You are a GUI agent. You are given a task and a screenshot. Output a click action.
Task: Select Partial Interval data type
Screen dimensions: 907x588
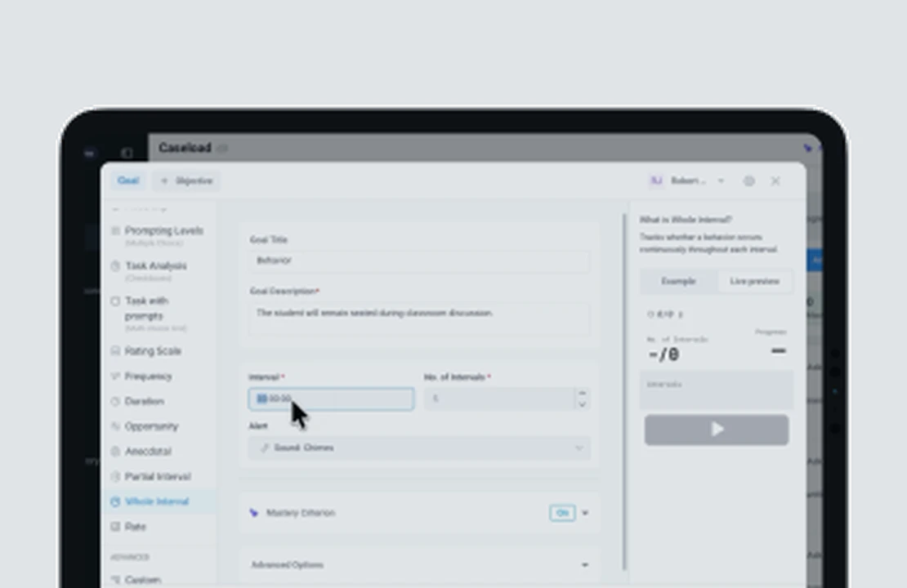158,476
